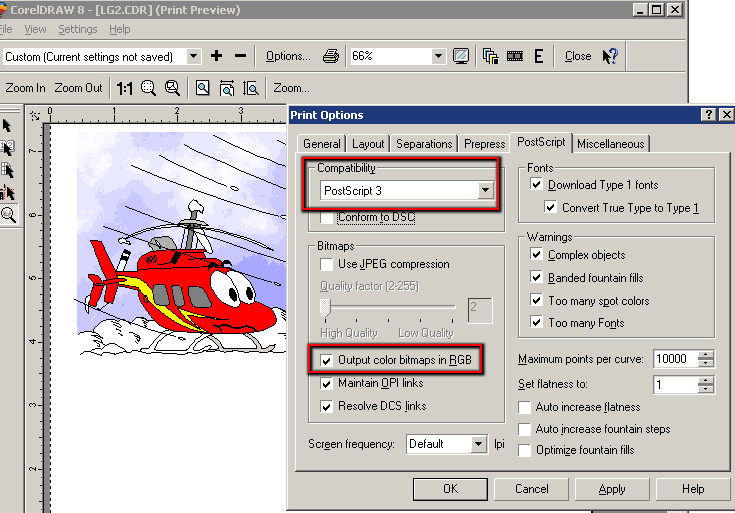The height and width of the screenshot is (513, 735).
Task: Toggle Resolve DCS links checkbox
Action: [326, 406]
